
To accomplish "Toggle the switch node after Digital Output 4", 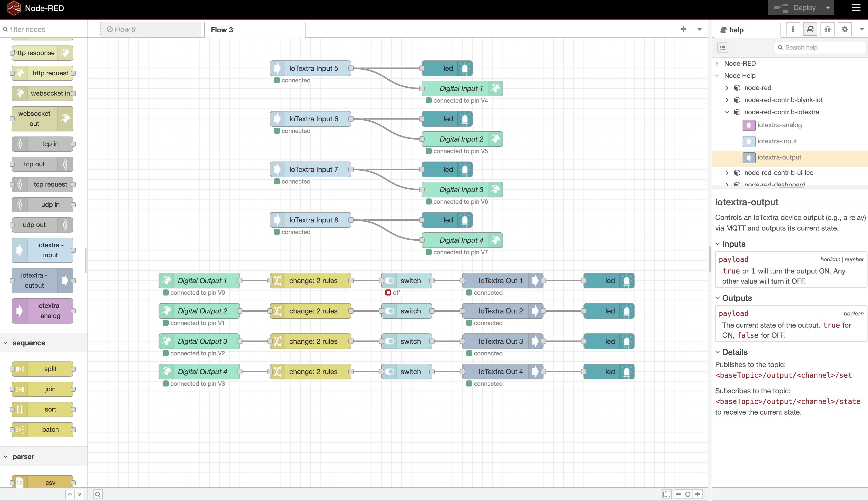I will pyautogui.click(x=406, y=372).
